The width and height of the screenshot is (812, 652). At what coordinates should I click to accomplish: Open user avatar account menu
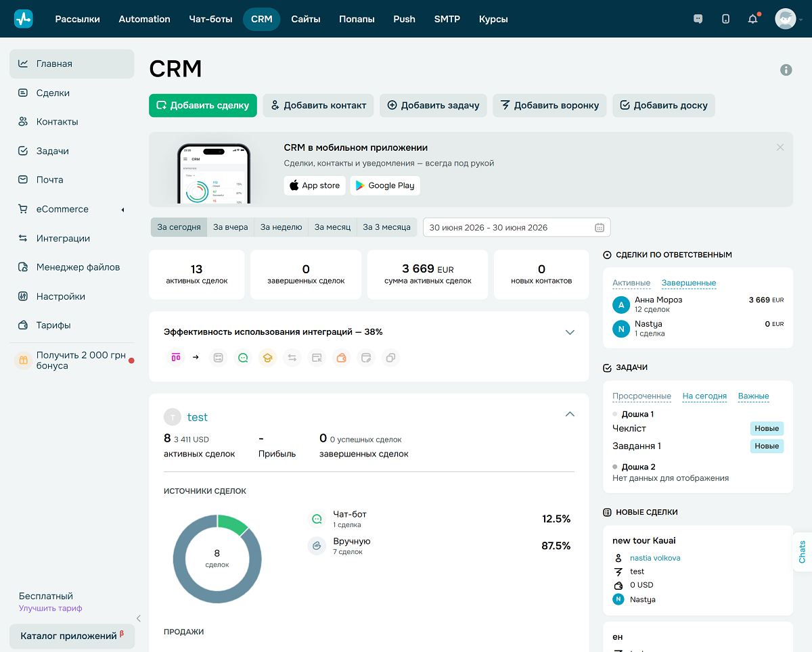[x=786, y=19]
